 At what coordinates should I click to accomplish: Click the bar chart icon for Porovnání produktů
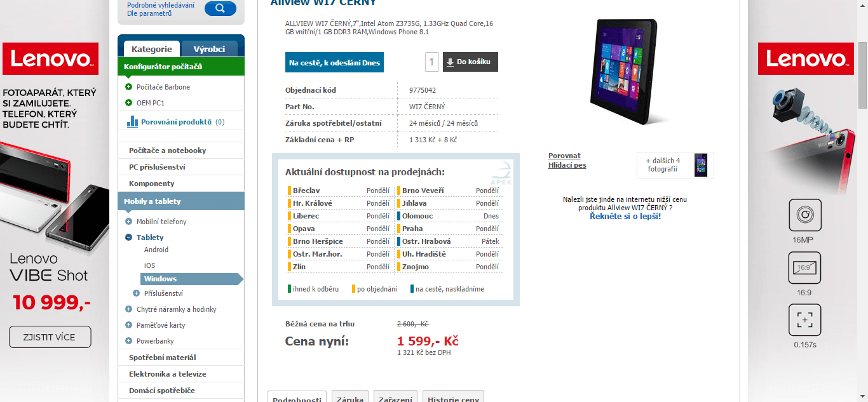click(132, 121)
